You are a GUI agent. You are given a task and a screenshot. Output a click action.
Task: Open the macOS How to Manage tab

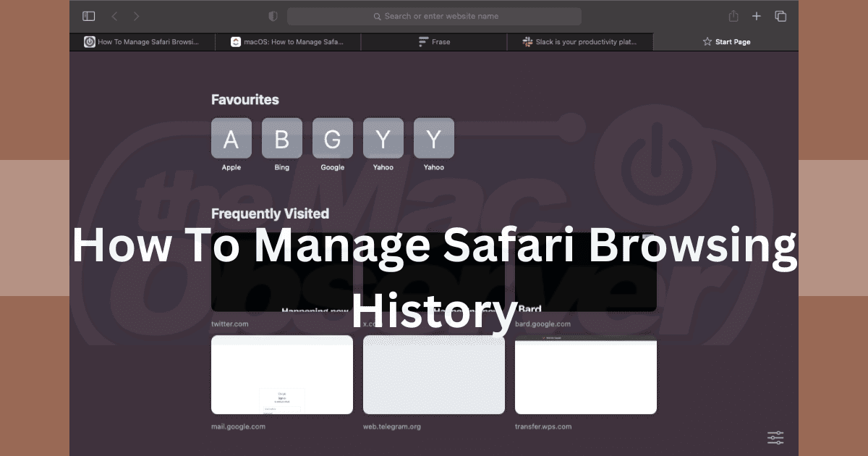[x=288, y=42]
